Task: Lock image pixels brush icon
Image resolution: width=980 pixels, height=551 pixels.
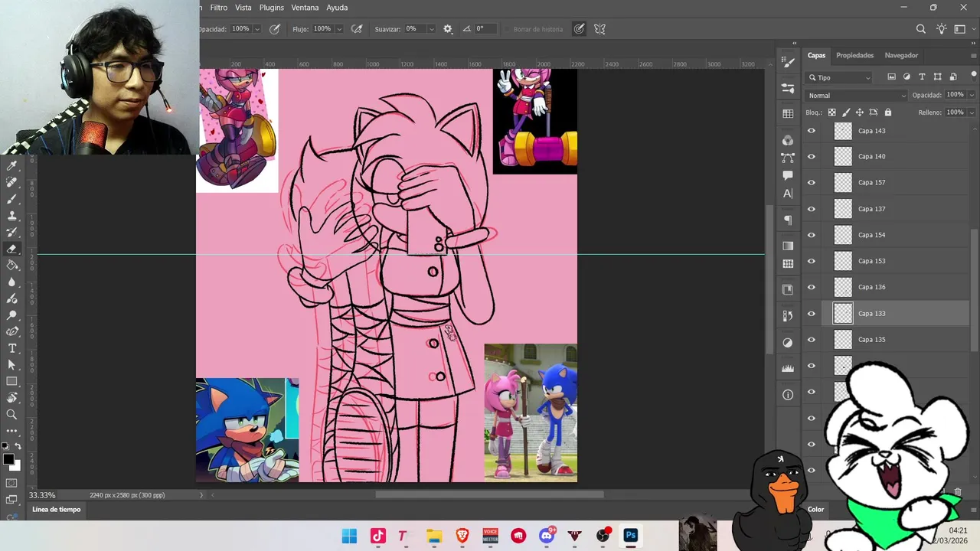Action: tap(846, 112)
